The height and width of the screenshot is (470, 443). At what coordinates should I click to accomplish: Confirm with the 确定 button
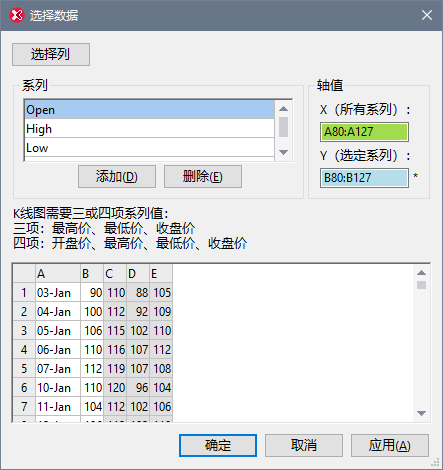pos(218,445)
